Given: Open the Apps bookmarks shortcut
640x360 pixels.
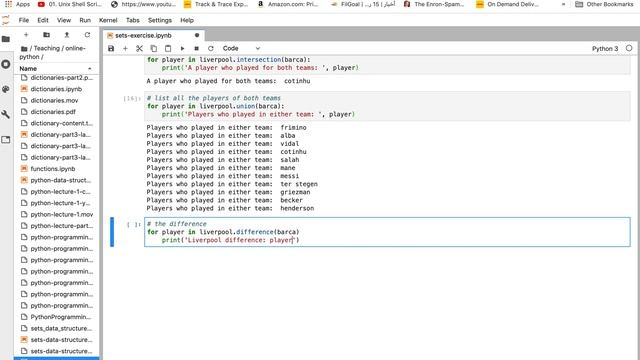Looking at the screenshot, I should point(18,4).
